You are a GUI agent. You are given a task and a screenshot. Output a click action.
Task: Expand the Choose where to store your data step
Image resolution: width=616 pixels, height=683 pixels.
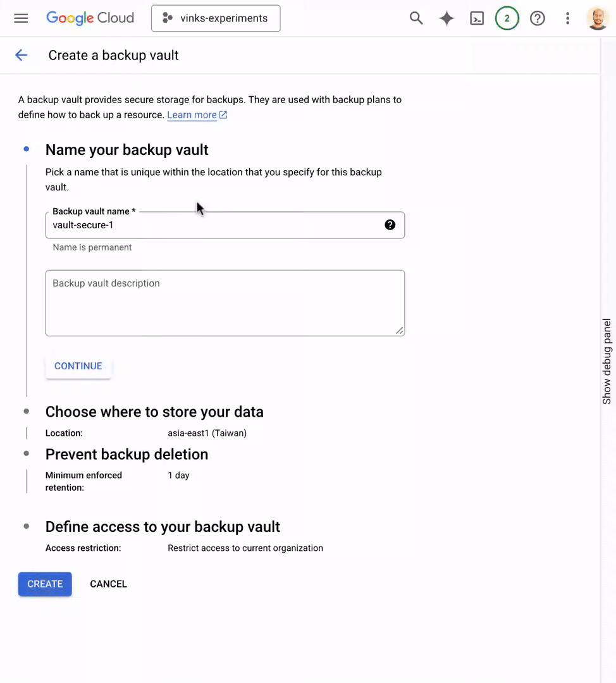point(154,412)
